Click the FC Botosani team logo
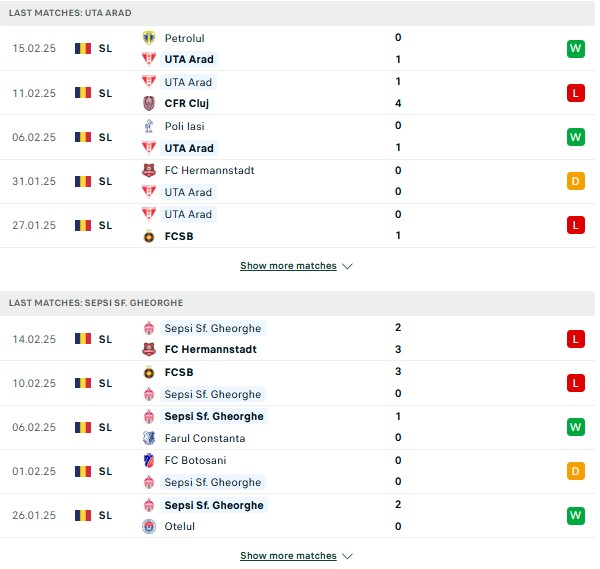 click(x=149, y=460)
